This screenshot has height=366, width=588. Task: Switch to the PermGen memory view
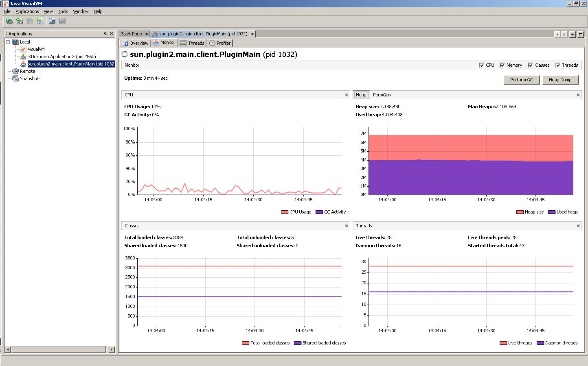point(382,95)
